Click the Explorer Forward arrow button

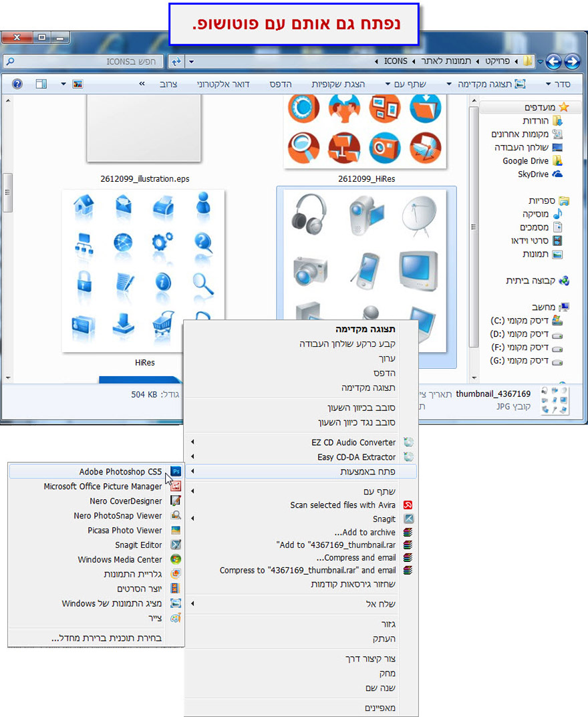[554, 61]
